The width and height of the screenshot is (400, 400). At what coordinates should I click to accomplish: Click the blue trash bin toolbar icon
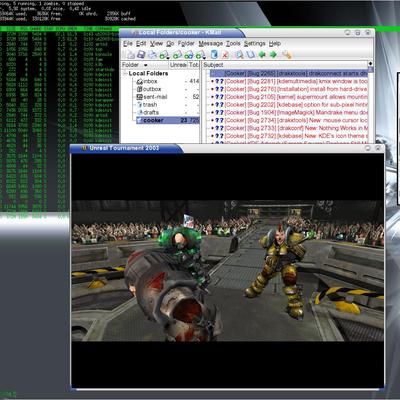pyautogui.click(x=214, y=54)
